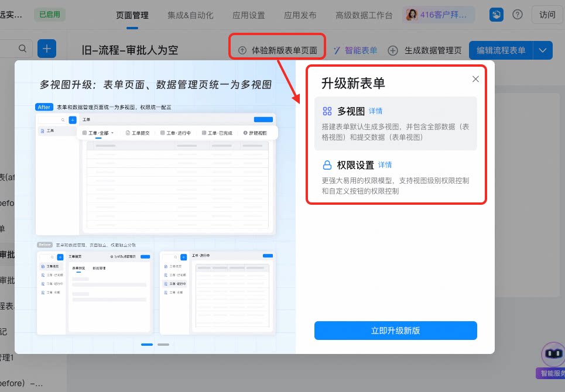Click the 编辑流程表单 button
Image resolution: width=565 pixels, height=392 pixels.
(501, 50)
